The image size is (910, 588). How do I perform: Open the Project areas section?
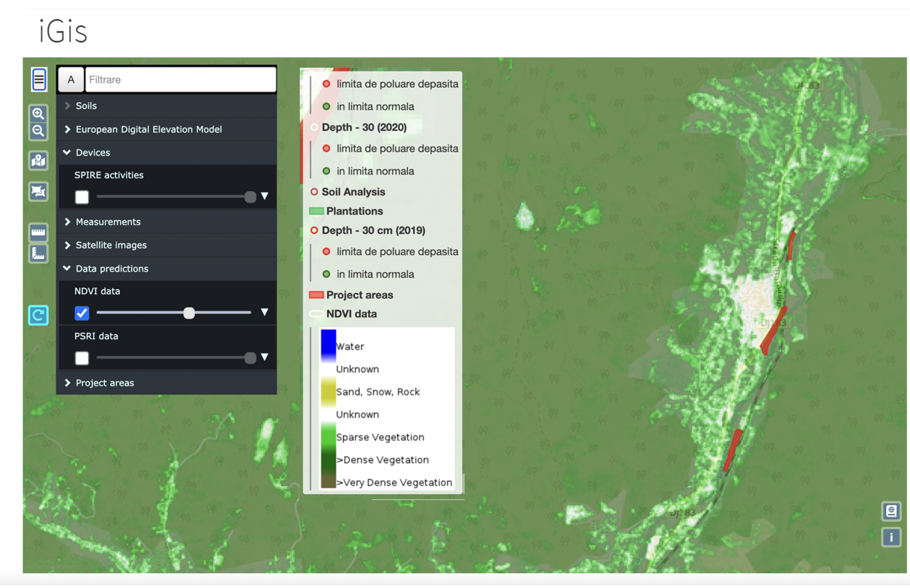point(104,382)
